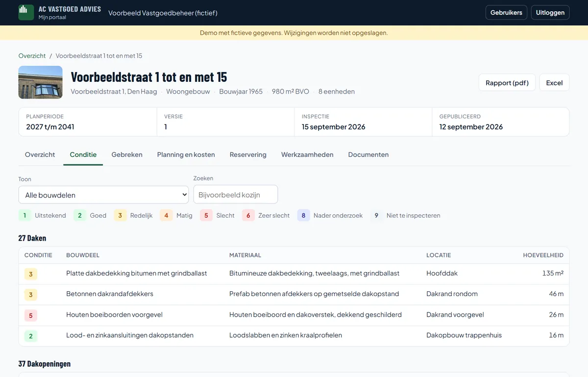Select row Lood- en zinkaansluitingen dakopstanden

click(294, 335)
